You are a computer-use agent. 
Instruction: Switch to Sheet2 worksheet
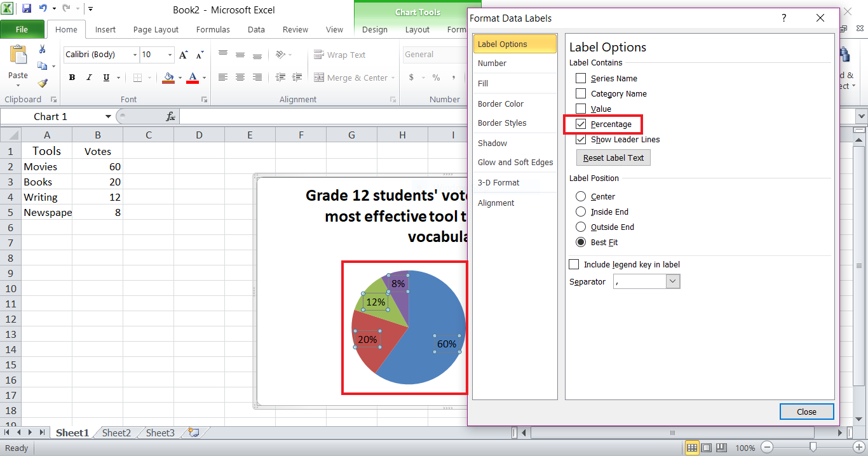point(116,433)
